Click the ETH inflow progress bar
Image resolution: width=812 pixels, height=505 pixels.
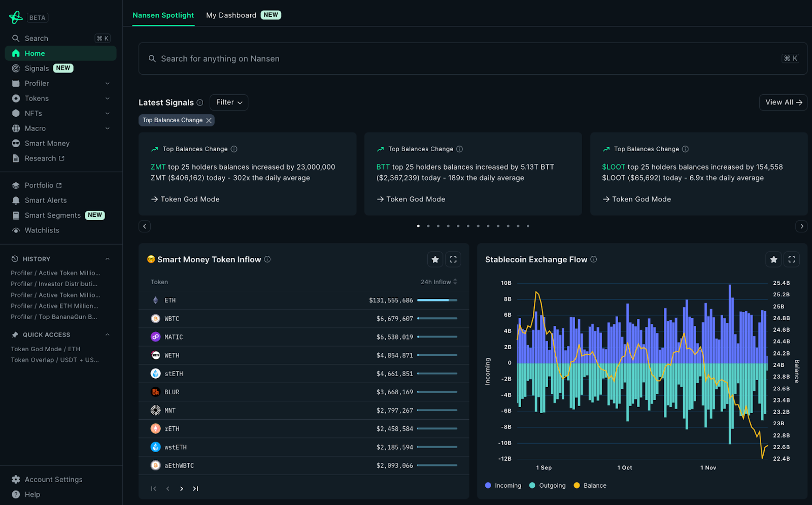click(x=437, y=300)
